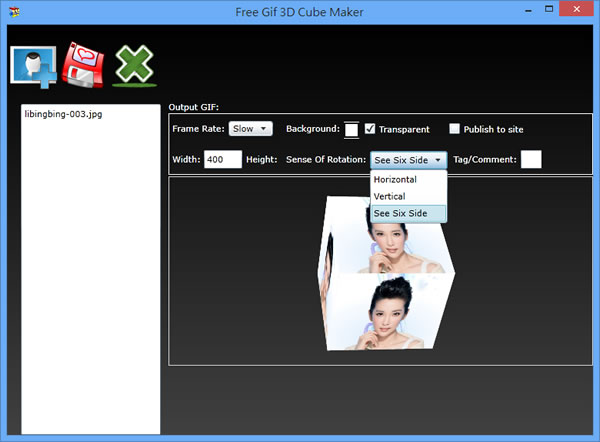Click the red floppy disk save icon
The width and height of the screenshot is (600, 442).
point(83,65)
